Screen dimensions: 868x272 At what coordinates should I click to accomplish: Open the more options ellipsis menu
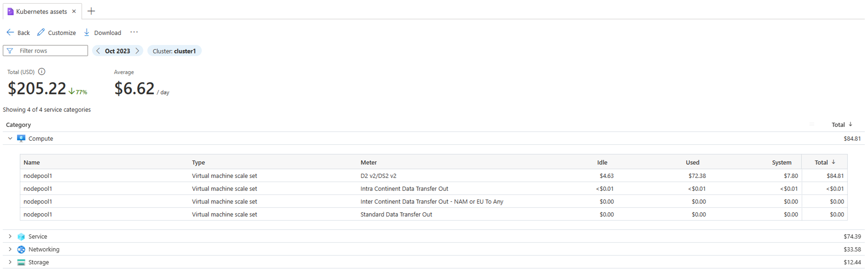(134, 32)
